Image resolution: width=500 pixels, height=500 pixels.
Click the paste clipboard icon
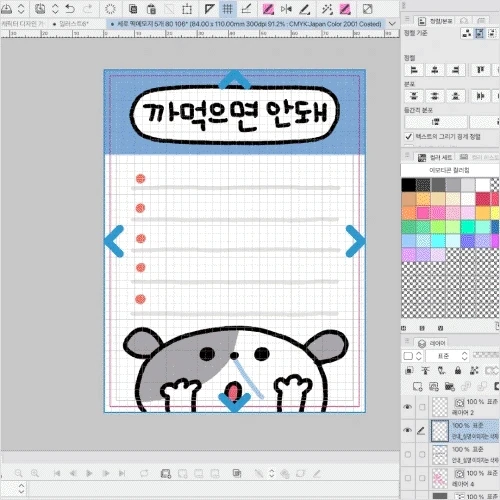click(x=151, y=9)
